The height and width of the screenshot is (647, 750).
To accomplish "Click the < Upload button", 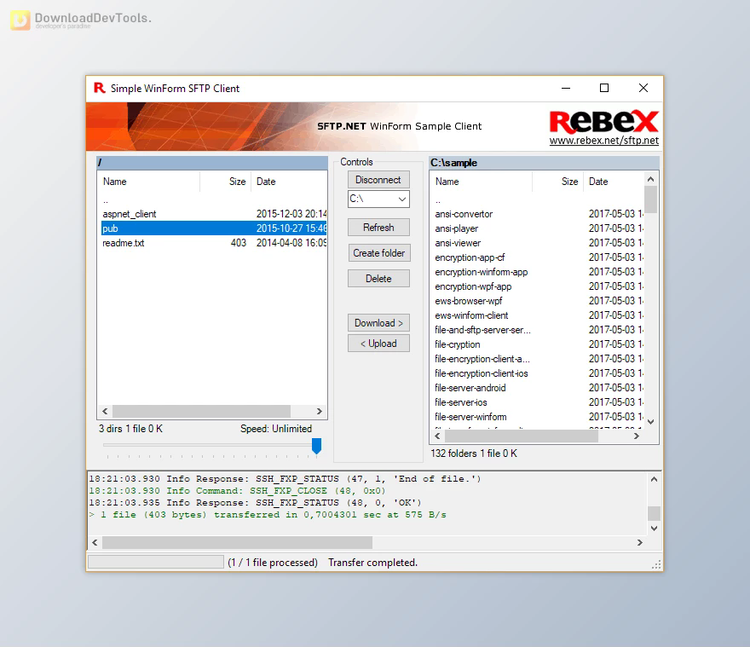I will (378, 343).
